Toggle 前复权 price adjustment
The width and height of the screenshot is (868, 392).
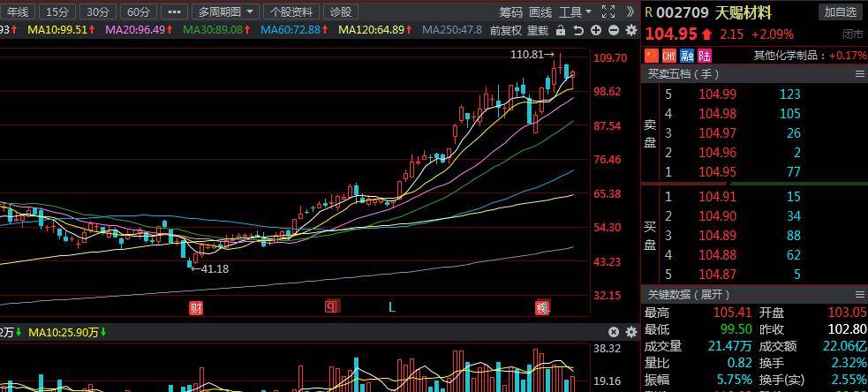505,30
